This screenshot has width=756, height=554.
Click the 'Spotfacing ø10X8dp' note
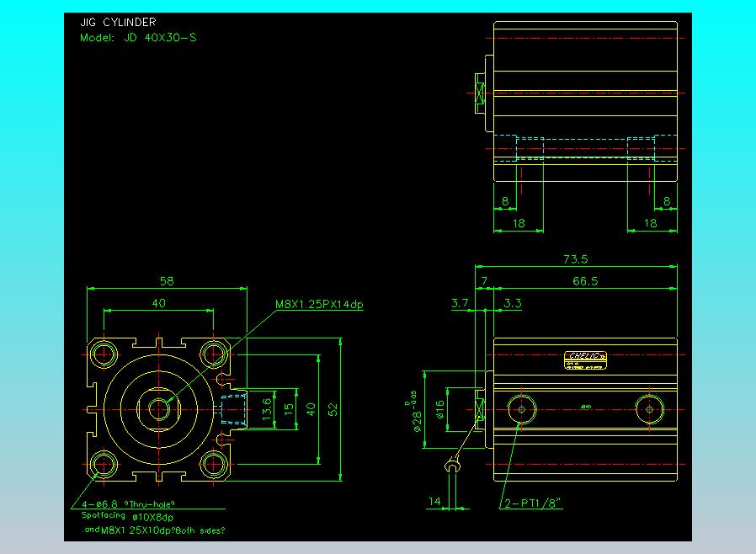127,517
